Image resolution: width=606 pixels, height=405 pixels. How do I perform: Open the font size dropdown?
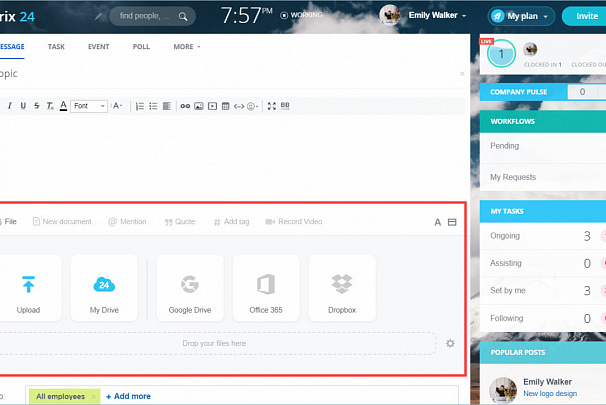tap(117, 106)
